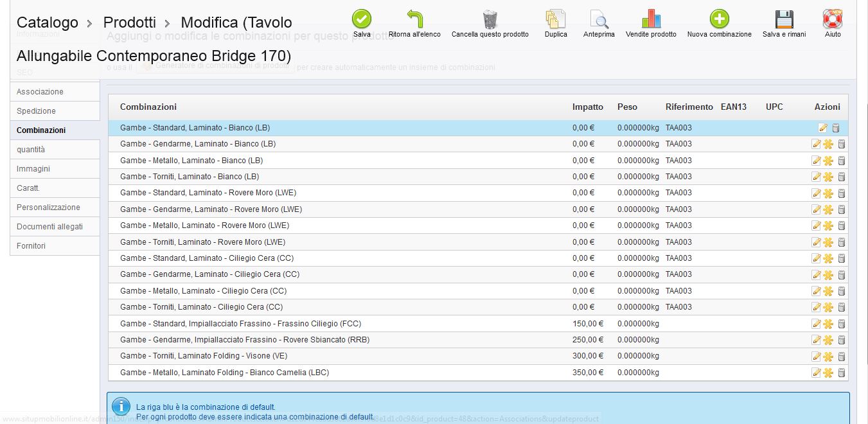Set Rovere Sbiancato (RRB) as default combination

[x=829, y=340]
